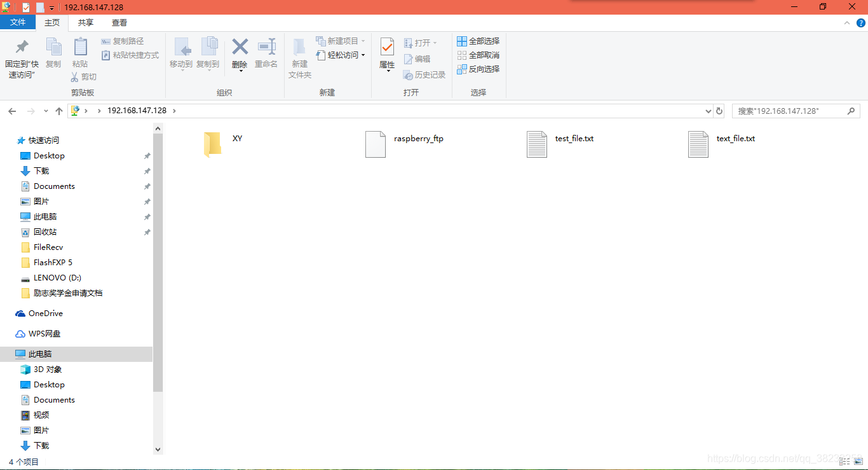Click the blue Help question mark icon
This screenshot has height=470, width=868.
click(x=860, y=23)
